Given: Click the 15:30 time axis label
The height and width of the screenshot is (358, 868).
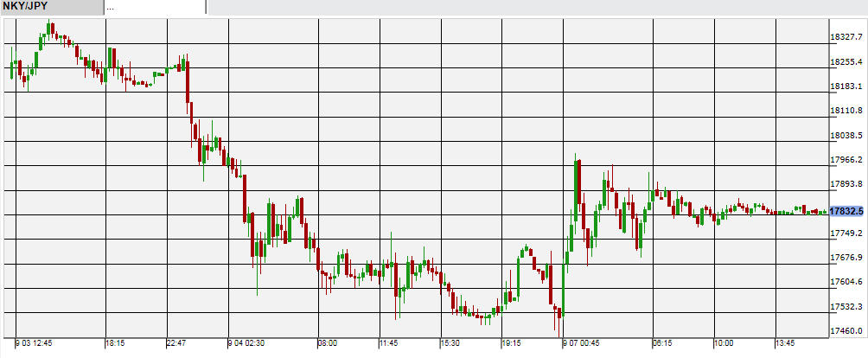Looking at the screenshot, I should click(x=450, y=343).
